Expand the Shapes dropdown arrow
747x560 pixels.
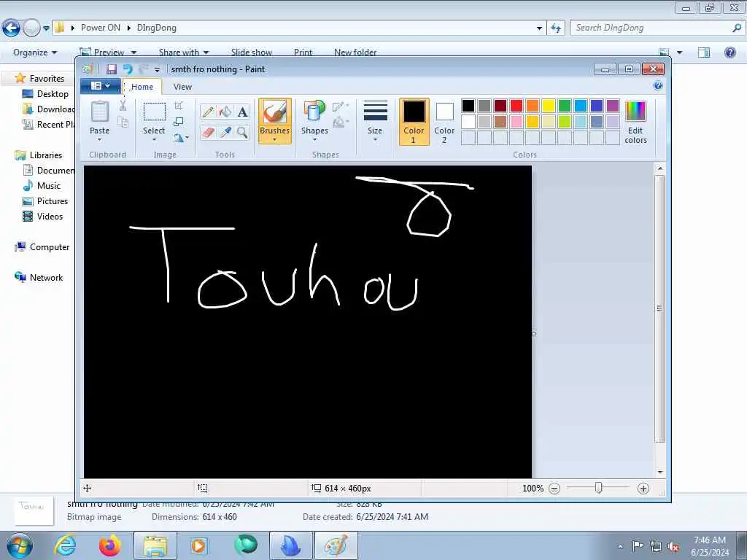point(314,140)
